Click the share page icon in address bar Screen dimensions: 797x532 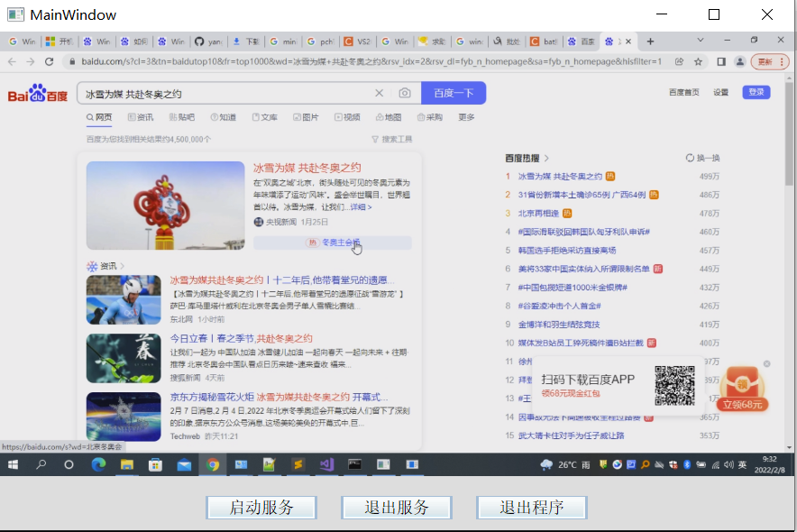679,61
